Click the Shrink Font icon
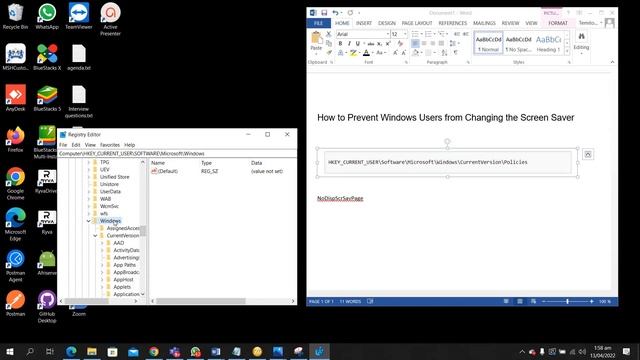 403,53
